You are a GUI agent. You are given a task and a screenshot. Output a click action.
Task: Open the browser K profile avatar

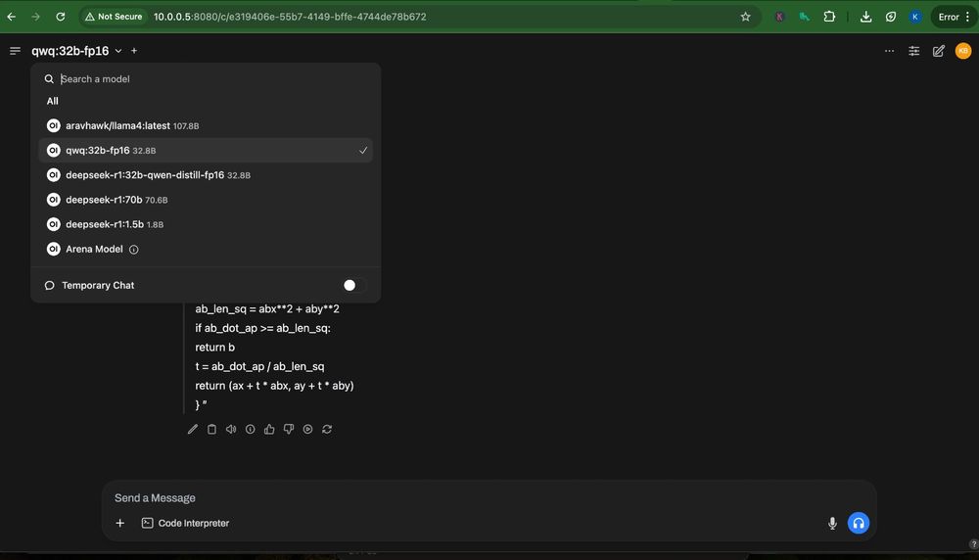(x=914, y=17)
